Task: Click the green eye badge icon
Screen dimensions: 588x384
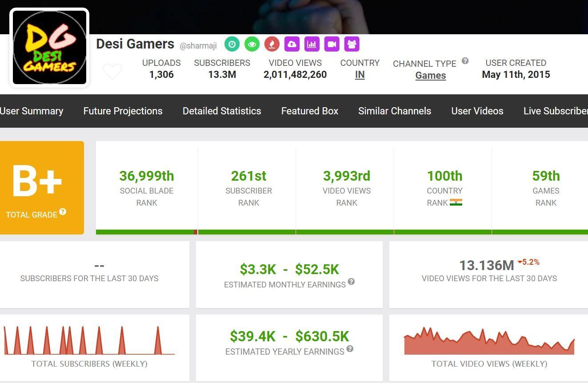Action: (x=252, y=44)
